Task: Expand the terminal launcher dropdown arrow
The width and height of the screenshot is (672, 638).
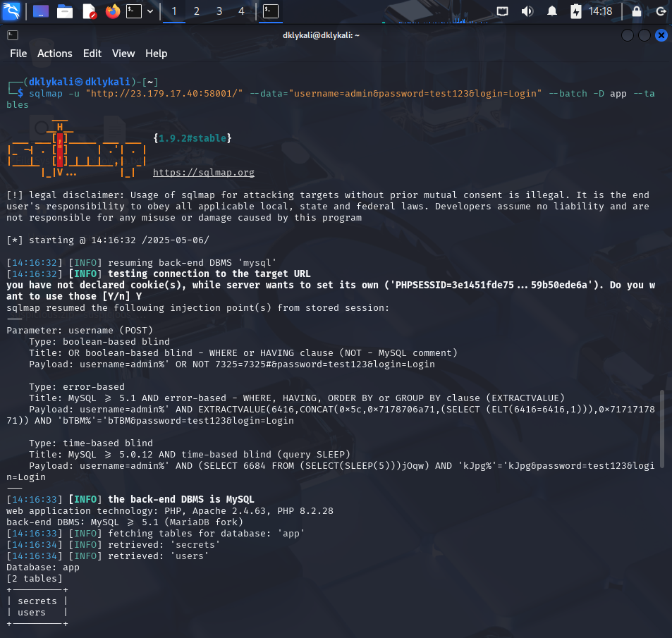Action: point(150,11)
